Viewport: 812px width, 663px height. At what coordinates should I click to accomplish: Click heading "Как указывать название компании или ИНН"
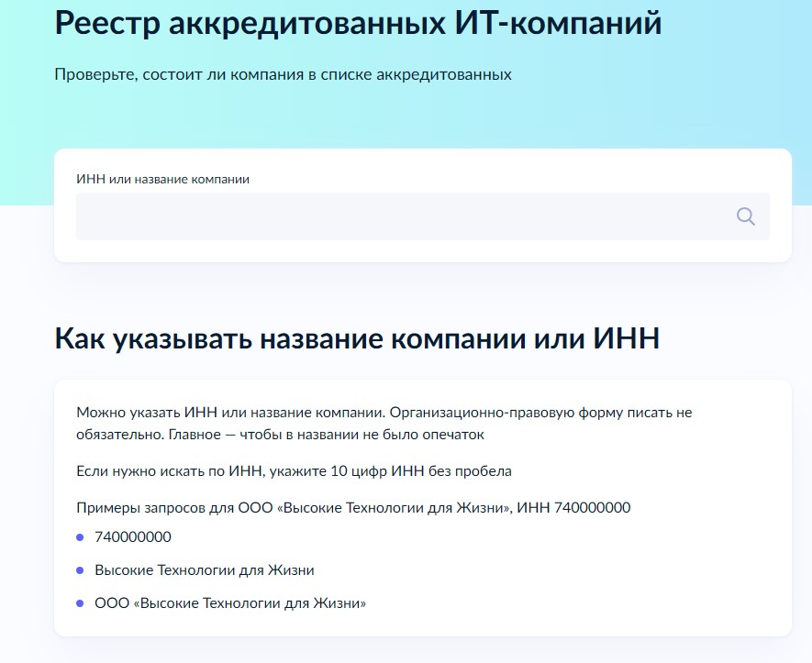click(357, 338)
